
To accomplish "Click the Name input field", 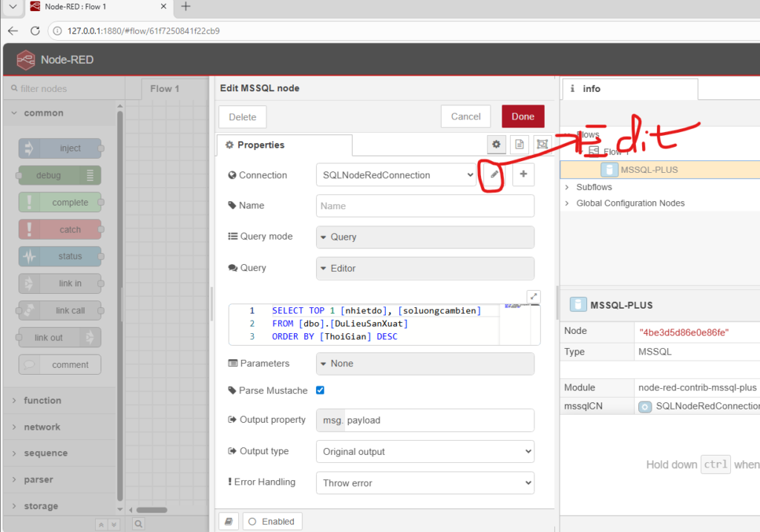I will (x=425, y=206).
